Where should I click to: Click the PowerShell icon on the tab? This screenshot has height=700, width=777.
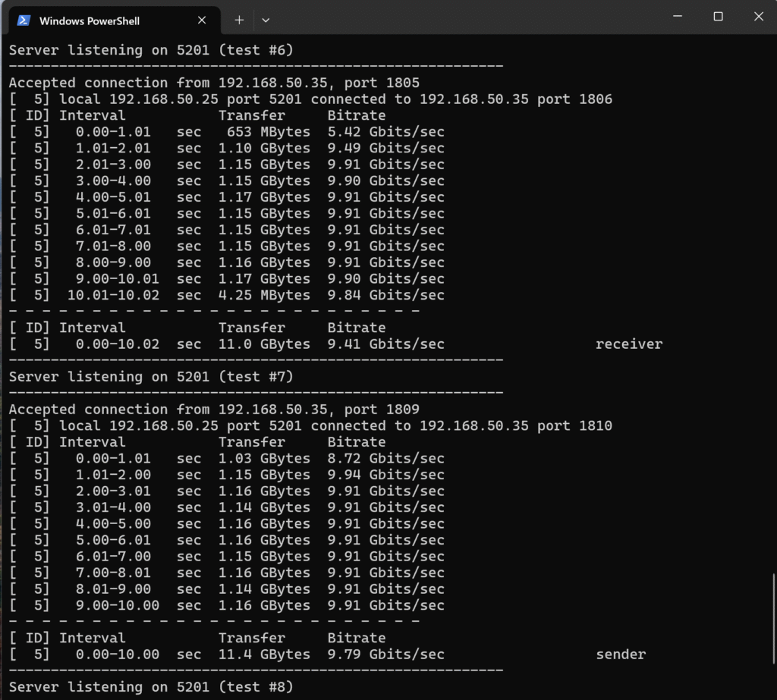24,20
